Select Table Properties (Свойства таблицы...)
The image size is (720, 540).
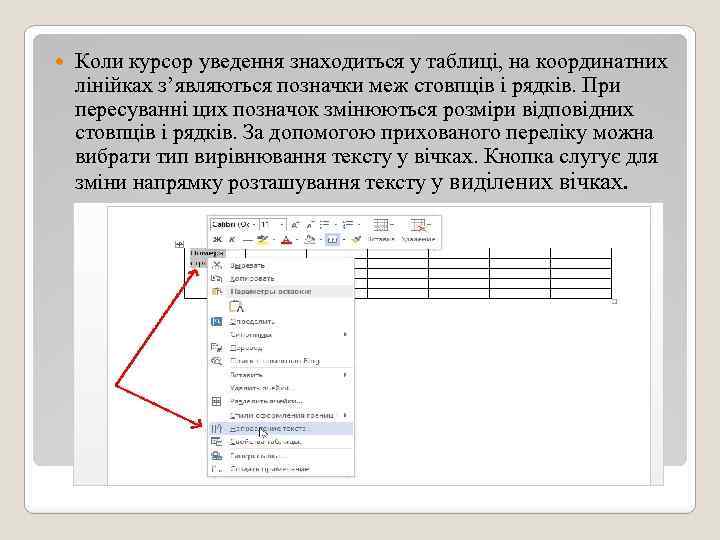pyautogui.click(x=281, y=442)
